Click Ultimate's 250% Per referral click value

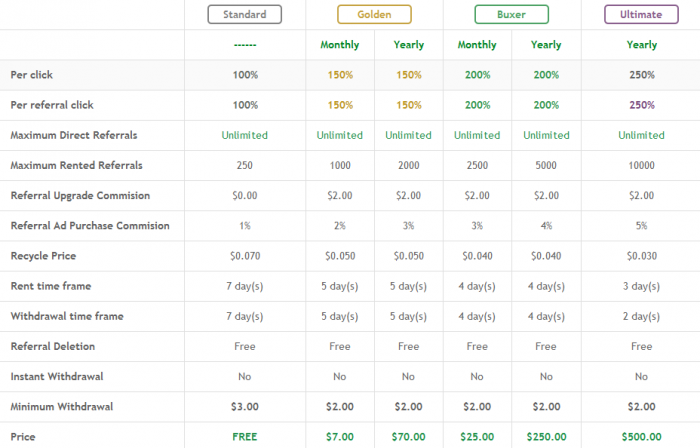pos(642,105)
